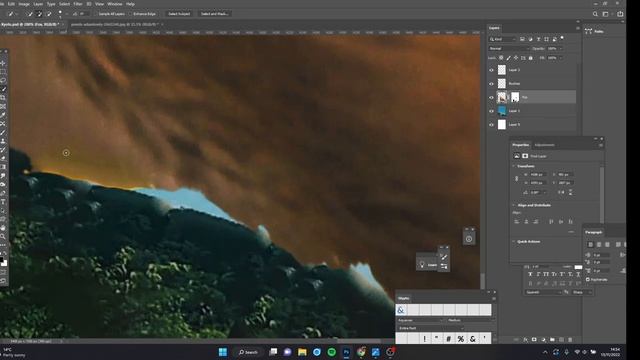Enable the Enhance Edge checkbox
The height and width of the screenshot is (360, 640).
(x=131, y=14)
